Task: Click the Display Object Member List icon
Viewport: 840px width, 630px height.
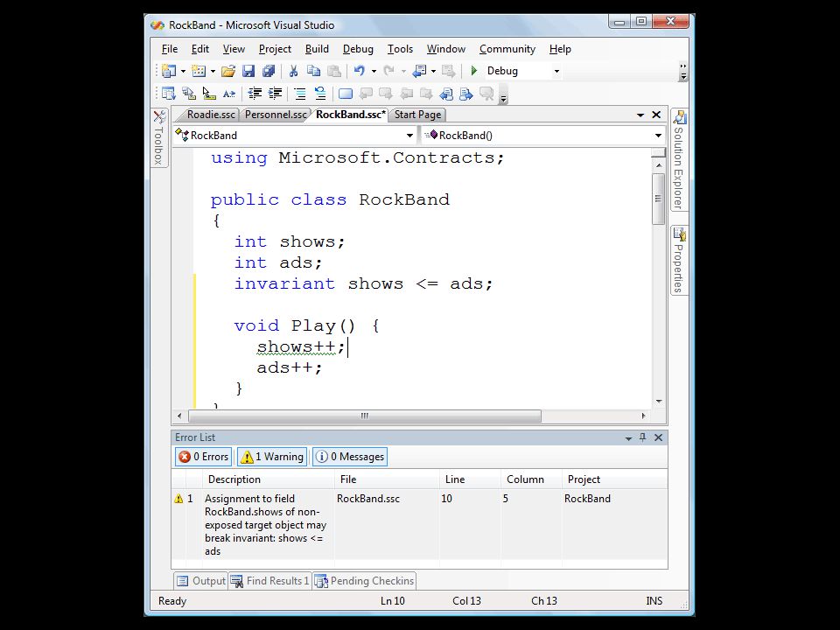Action: [169, 94]
